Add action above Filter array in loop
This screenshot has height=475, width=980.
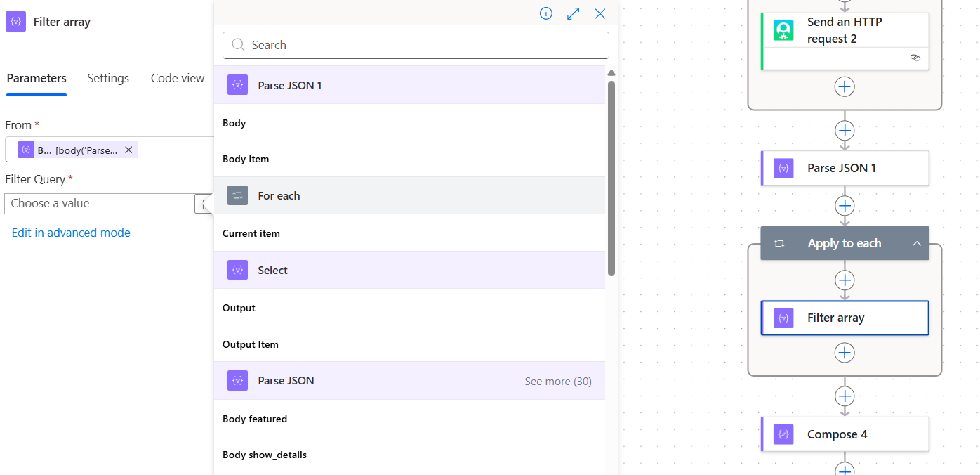[x=845, y=280]
